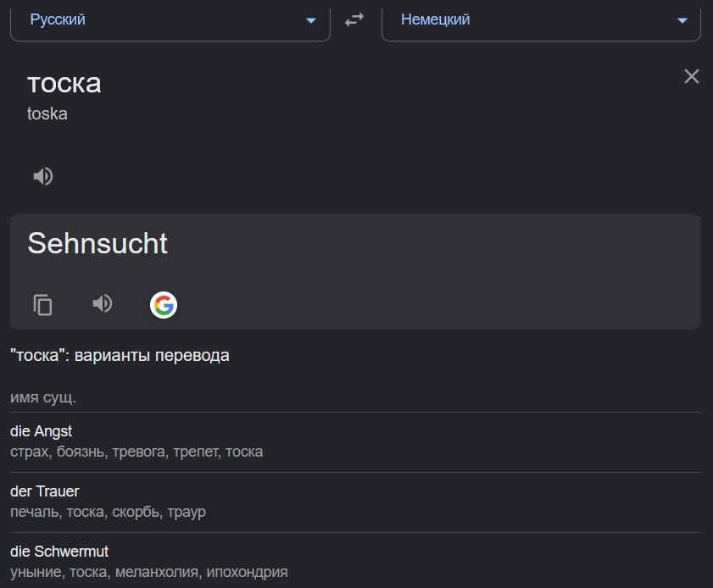
Task: Play pronunciation of Sehnsucht
Action: pyautogui.click(x=103, y=303)
